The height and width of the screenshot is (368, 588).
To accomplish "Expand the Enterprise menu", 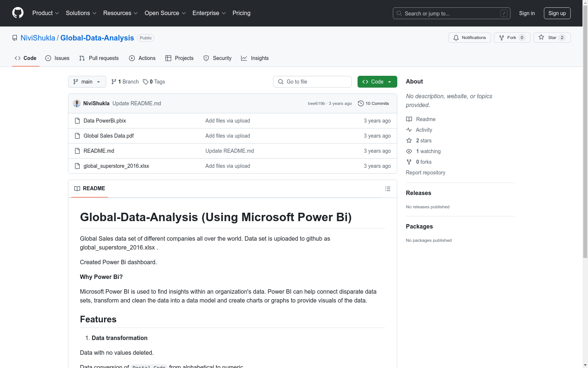I will pos(209,13).
